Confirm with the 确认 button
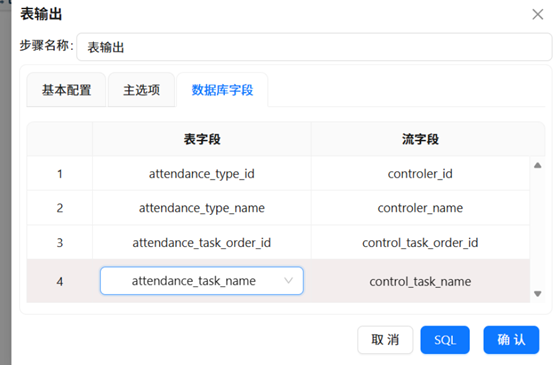 (x=511, y=340)
